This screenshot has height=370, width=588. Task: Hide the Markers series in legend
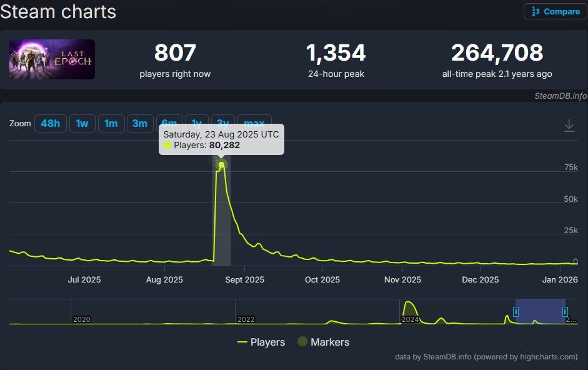pos(323,342)
